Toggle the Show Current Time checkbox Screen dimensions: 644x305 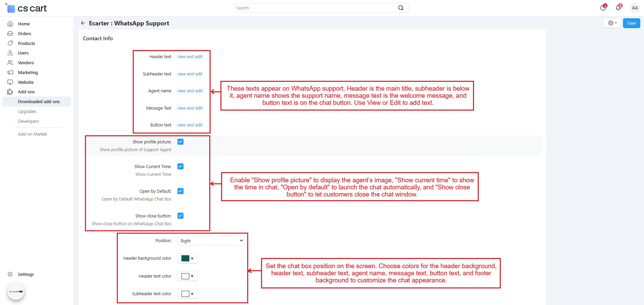180,166
